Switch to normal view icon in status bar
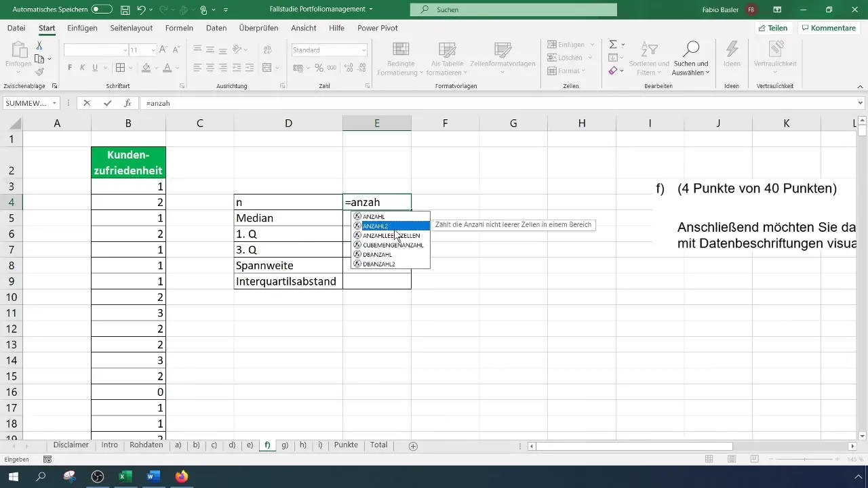 (x=709, y=460)
